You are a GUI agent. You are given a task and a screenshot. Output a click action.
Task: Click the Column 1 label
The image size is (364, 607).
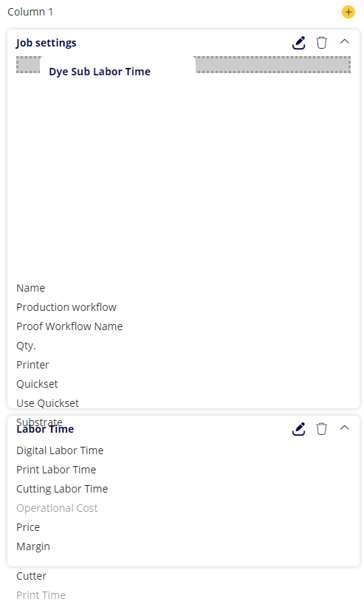30,12
